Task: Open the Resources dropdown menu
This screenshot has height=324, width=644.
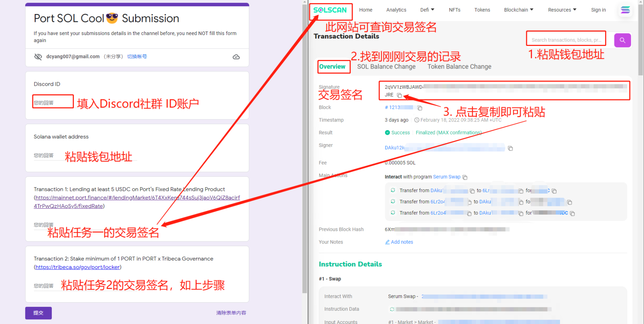Action: 562,10
